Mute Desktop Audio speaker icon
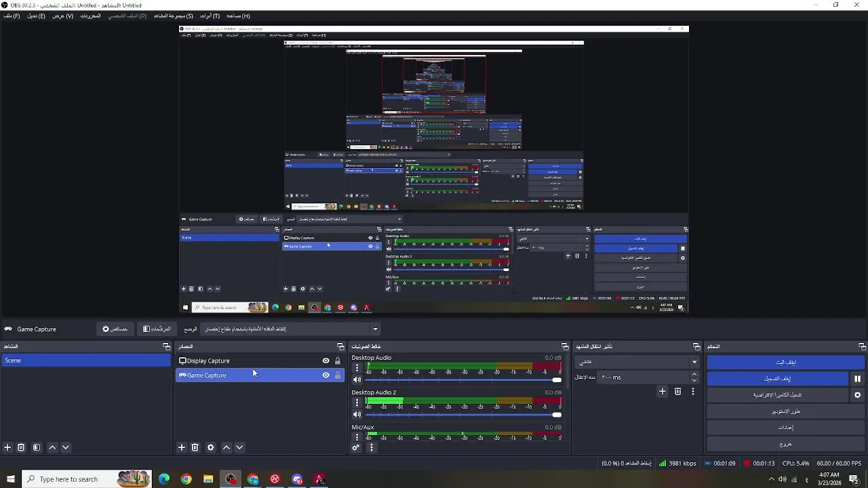 point(357,380)
